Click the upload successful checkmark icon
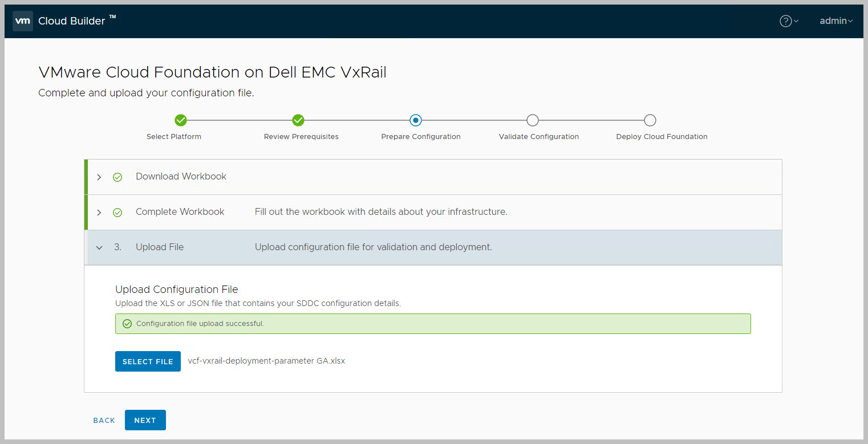The image size is (868, 444). pyautogui.click(x=127, y=324)
